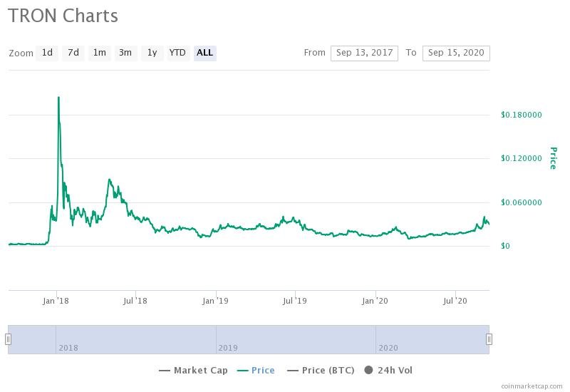Set zoom to 1d
The width and height of the screenshot is (570, 392).
[47, 53]
